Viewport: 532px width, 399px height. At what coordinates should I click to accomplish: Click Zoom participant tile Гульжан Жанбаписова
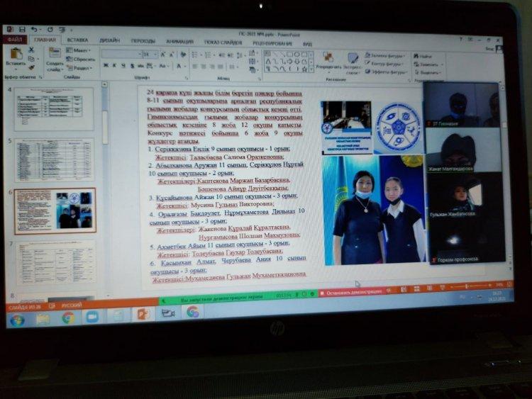465,196
